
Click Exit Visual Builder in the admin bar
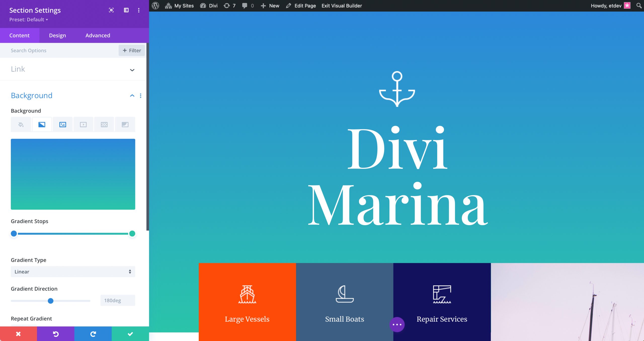coord(341,6)
